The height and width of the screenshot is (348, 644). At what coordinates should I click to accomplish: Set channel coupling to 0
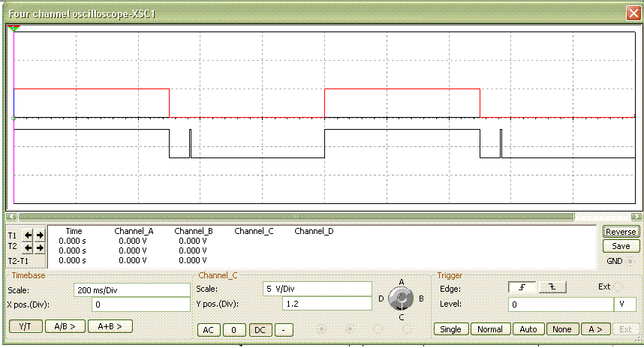234,330
